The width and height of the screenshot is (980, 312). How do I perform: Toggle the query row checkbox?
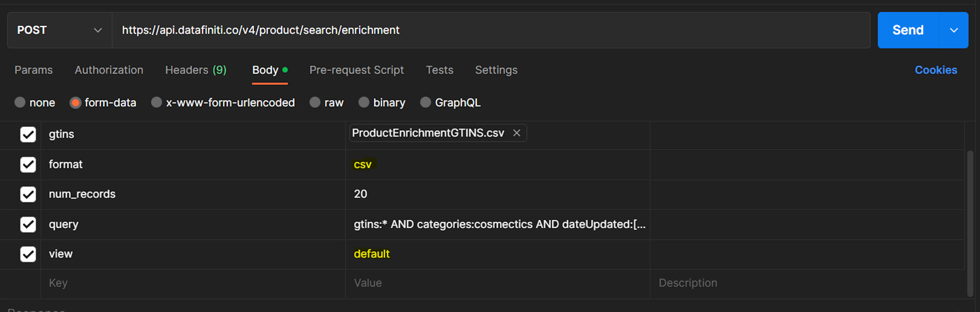point(28,224)
